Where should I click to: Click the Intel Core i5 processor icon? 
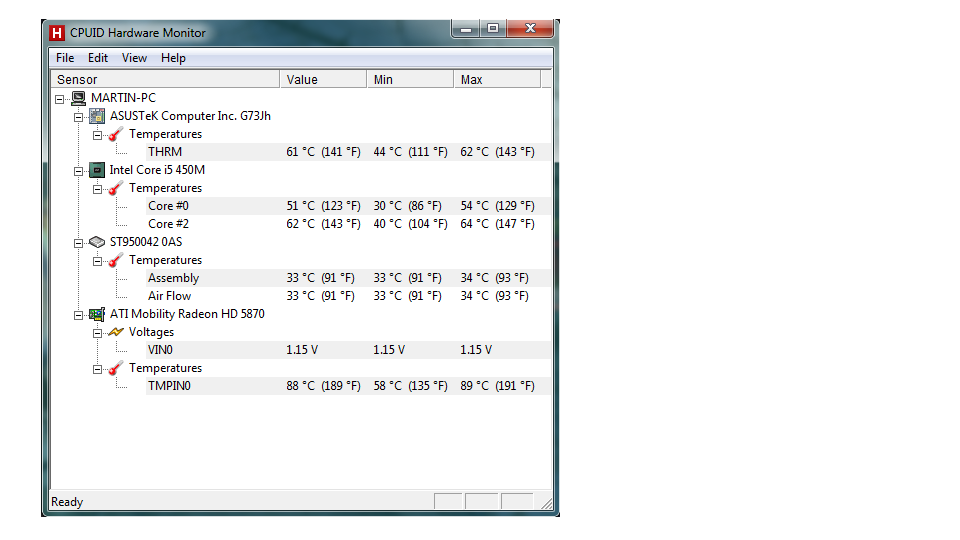[97, 170]
